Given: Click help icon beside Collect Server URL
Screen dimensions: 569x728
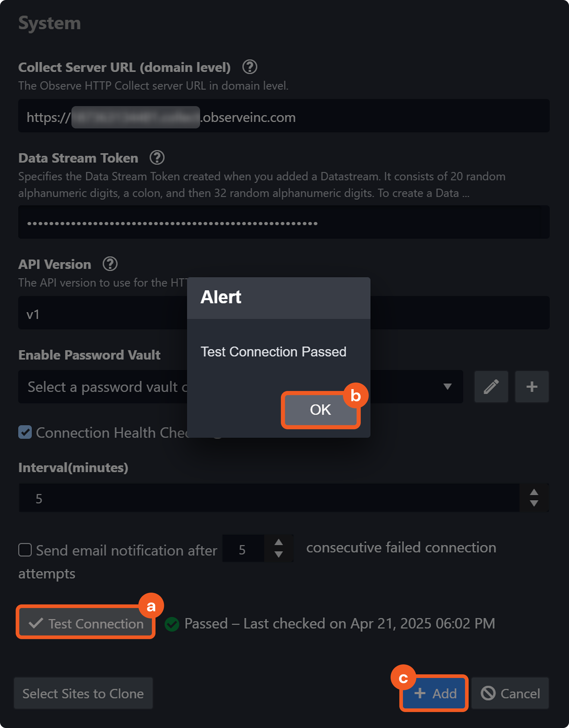Looking at the screenshot, I should coord(250,67).
